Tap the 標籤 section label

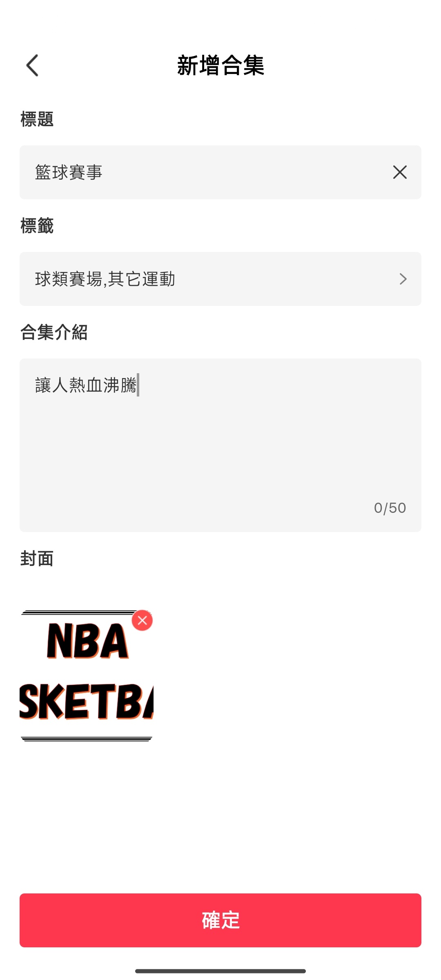point(37,226)
